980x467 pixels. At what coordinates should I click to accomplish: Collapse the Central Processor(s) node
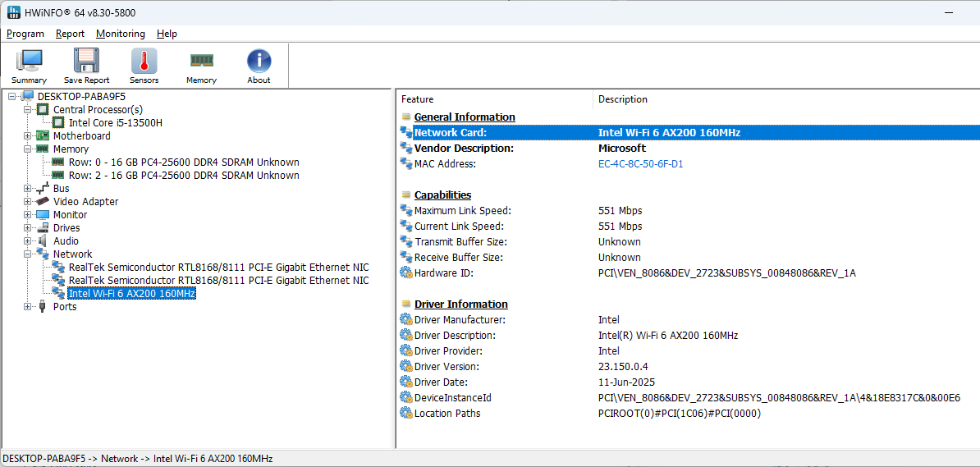pos(28,109)
